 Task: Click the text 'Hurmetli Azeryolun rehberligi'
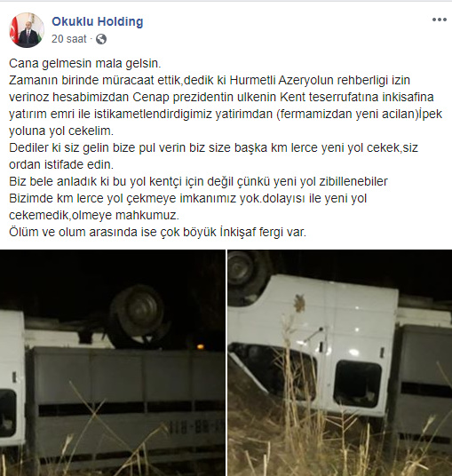[312, 80]
